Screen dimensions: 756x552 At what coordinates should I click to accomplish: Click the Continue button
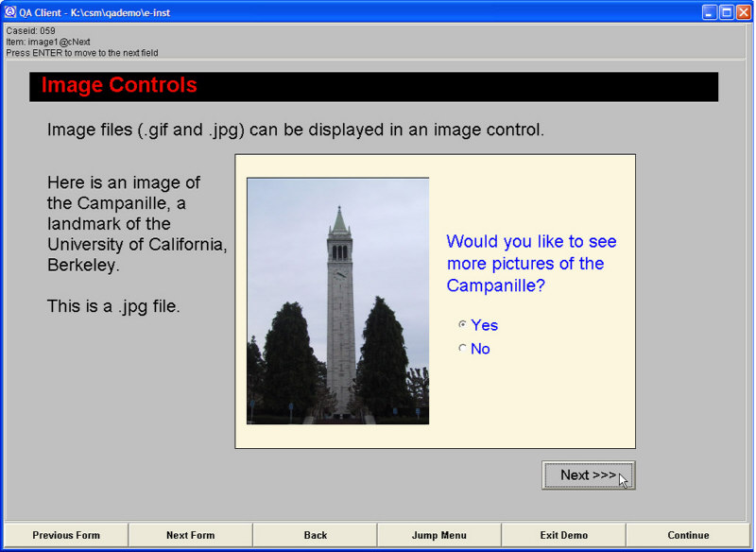(688, 535)
